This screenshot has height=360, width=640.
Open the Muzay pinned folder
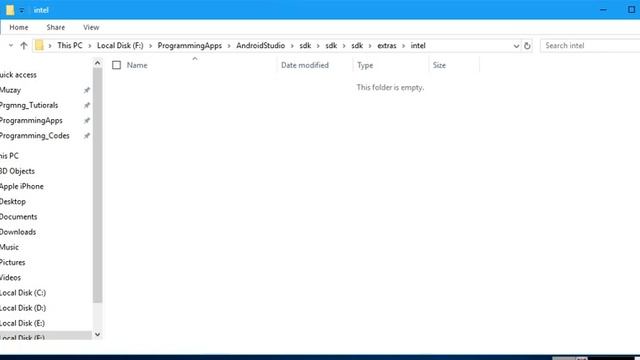[11, 90]
